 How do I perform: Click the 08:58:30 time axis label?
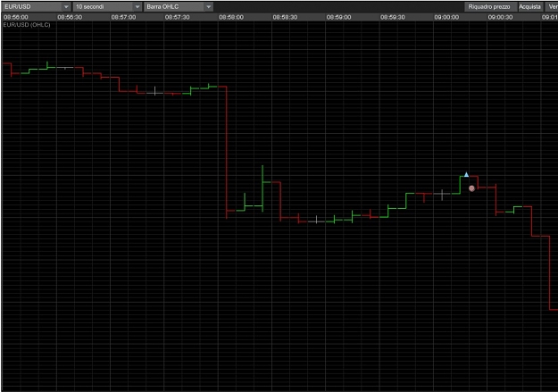(285, 17)
